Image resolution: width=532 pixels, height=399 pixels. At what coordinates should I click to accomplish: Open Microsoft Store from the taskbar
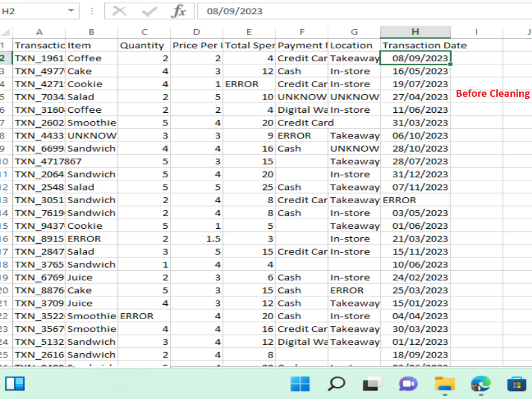[517, 384]
